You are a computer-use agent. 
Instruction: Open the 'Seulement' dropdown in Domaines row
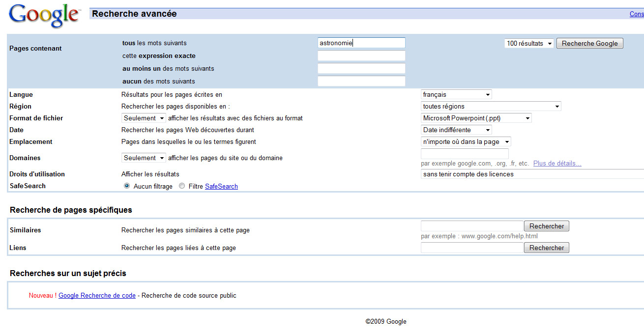pyautogui.click(x=144, y=158)
